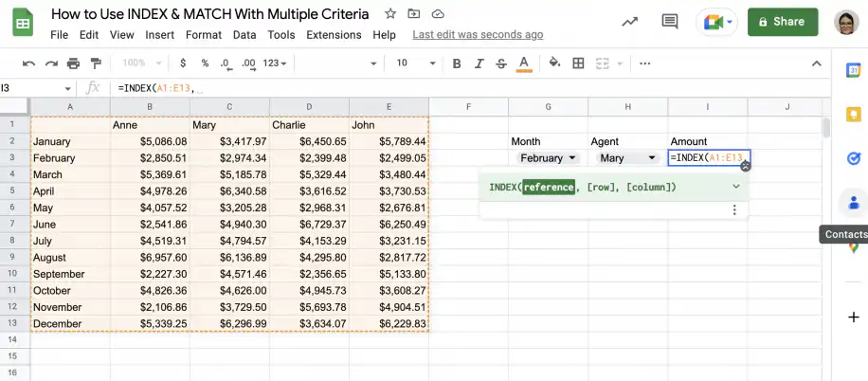Select the Charlie header cell

309,125
